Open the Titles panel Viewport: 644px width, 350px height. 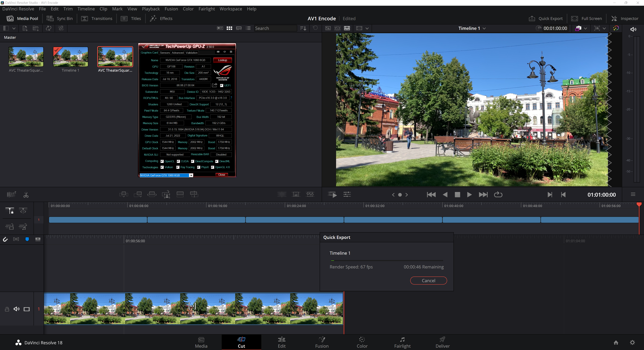click(131, 18)
